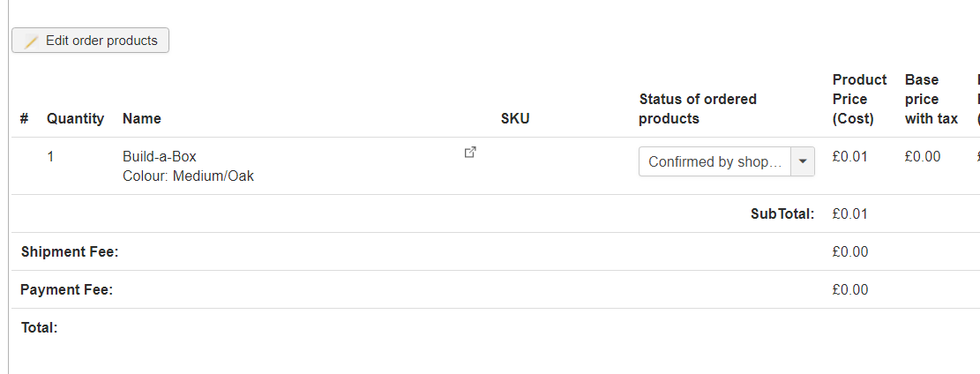Click the Colour: Medium/Oak attribute text
Image resolution: width=980 pixels, height=374 pixels.
188,176
